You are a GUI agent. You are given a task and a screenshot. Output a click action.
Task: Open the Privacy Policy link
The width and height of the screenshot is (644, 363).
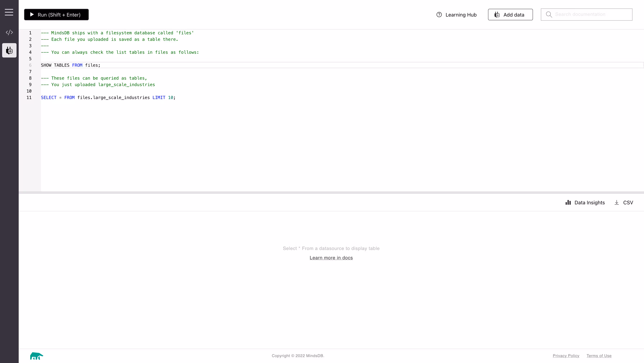566,356
